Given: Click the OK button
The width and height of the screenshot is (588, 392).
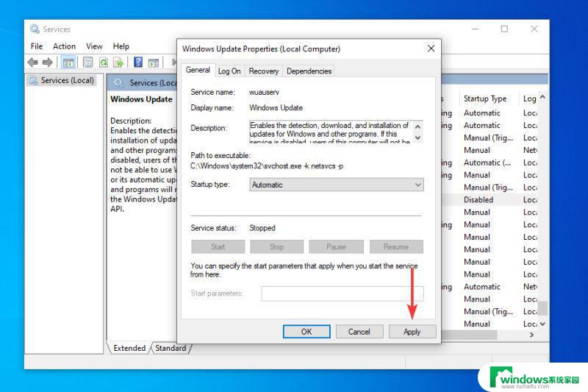Looking at the screenshot, I should tap(306, 332).
